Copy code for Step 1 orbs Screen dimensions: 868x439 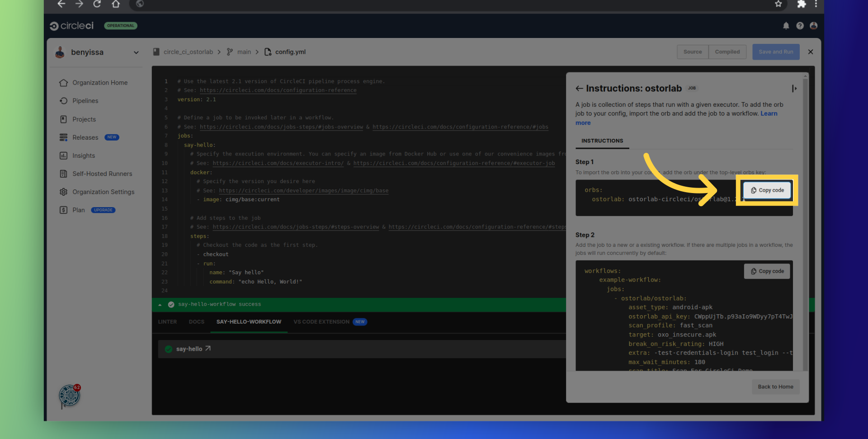click(x=767, y=190)
